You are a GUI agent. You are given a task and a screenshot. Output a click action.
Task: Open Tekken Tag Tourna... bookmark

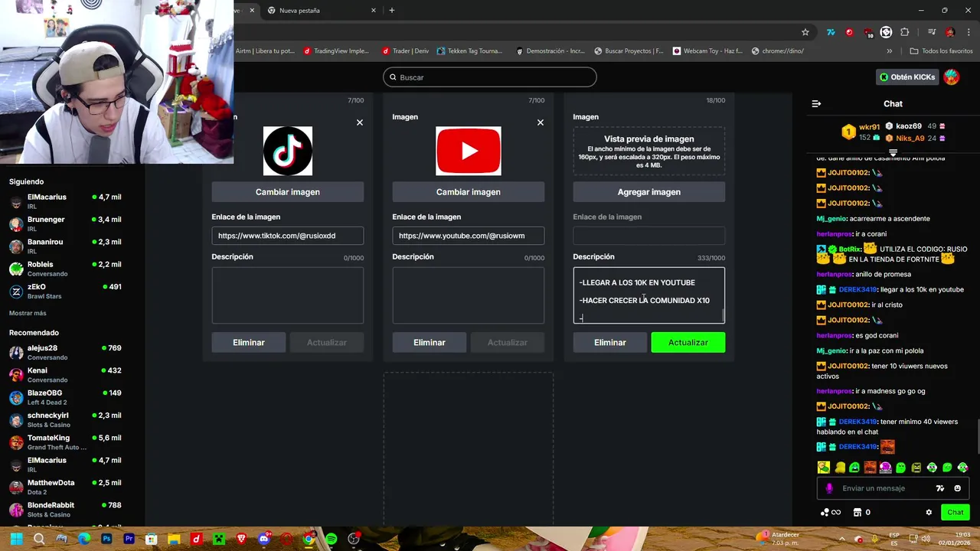[470, 51]
